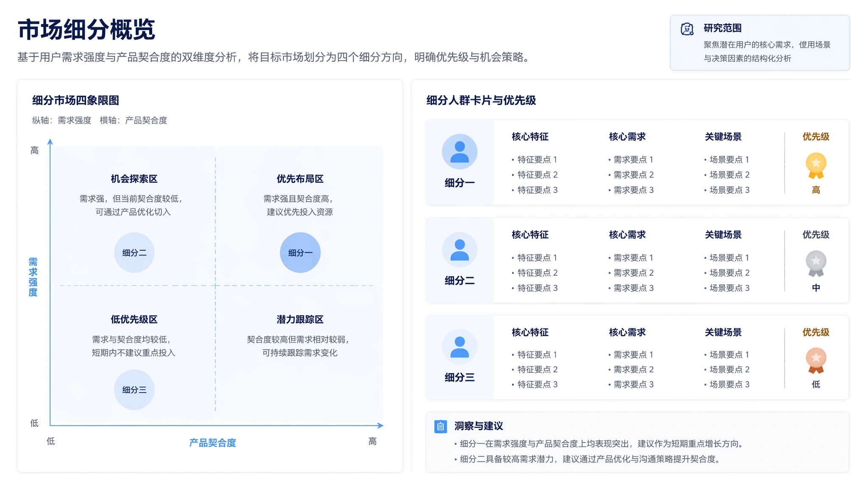
Task: Click the vertical 需求强度 axis label
Action: (x=33, y=277)
